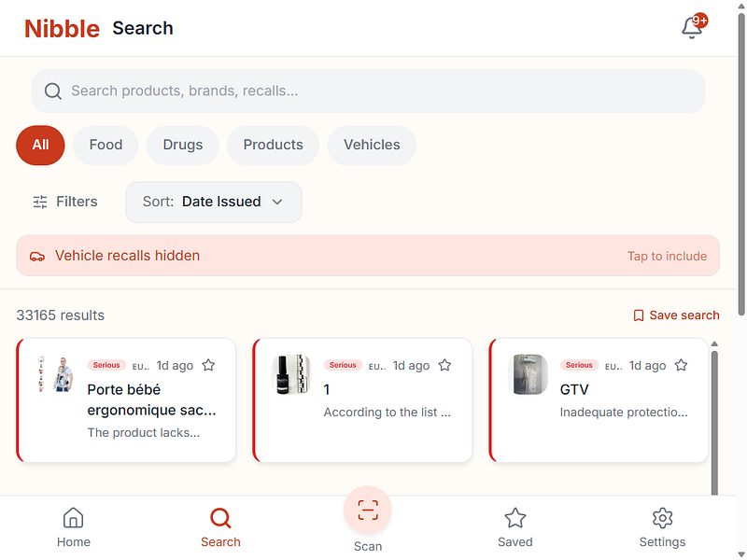Open the Saved tab in bottom navigation
The height and width of the screenshot is (560, 747).
coord(515,527)
